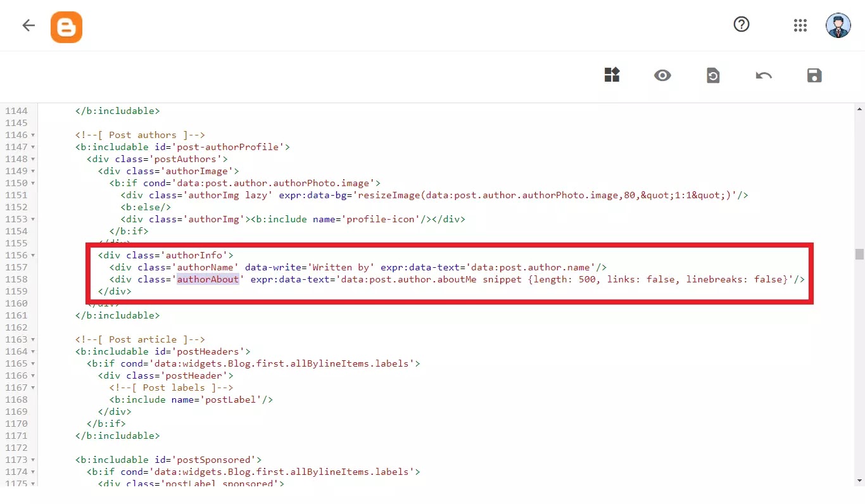The image size is (865, 504).
Task: Open the Edit widgets icon
Action: coord(612,75)
